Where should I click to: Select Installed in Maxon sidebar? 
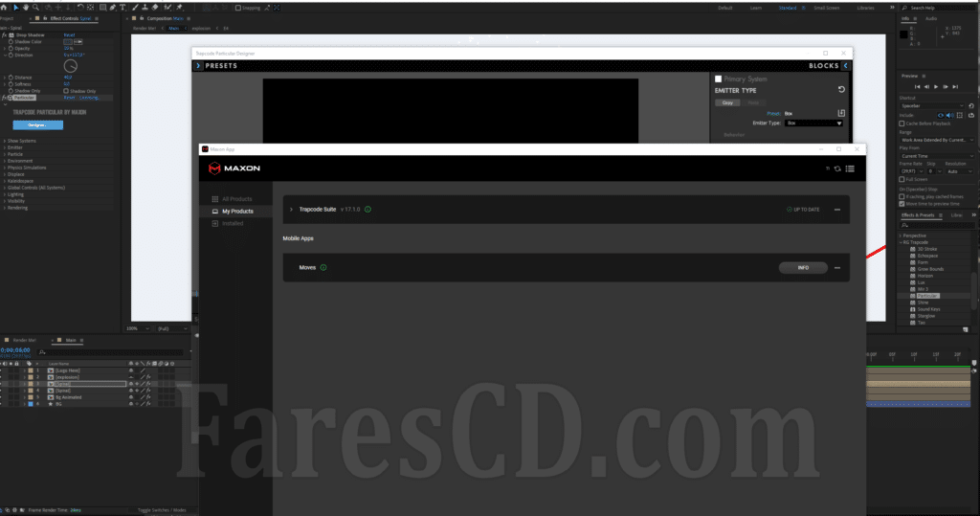[232, 223]
